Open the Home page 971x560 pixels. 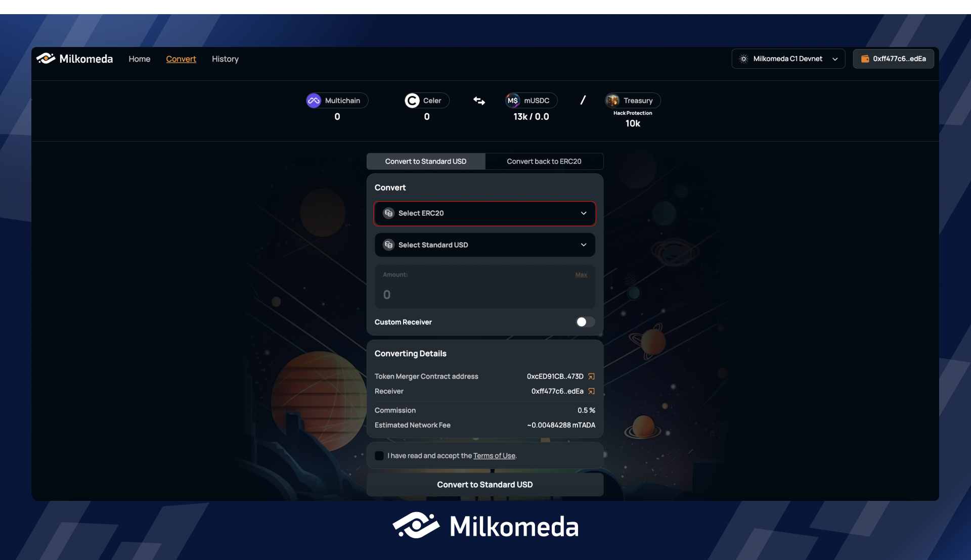point(139,59)
